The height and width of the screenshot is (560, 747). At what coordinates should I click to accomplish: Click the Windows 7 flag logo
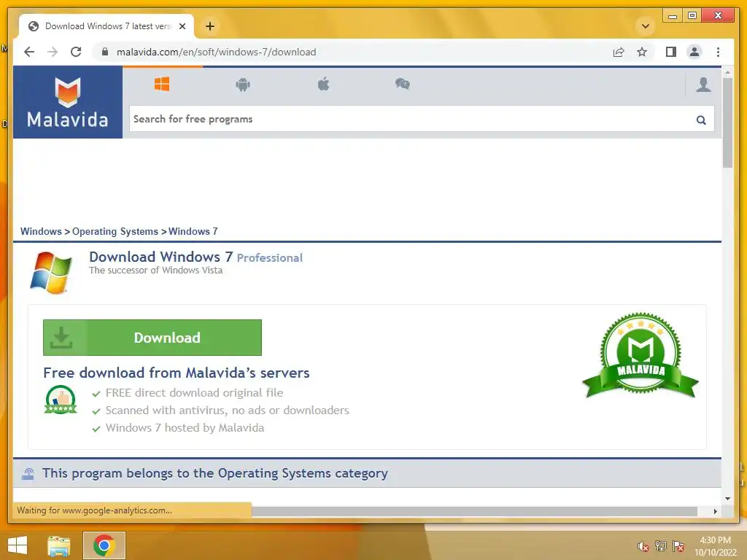point(51,273)
